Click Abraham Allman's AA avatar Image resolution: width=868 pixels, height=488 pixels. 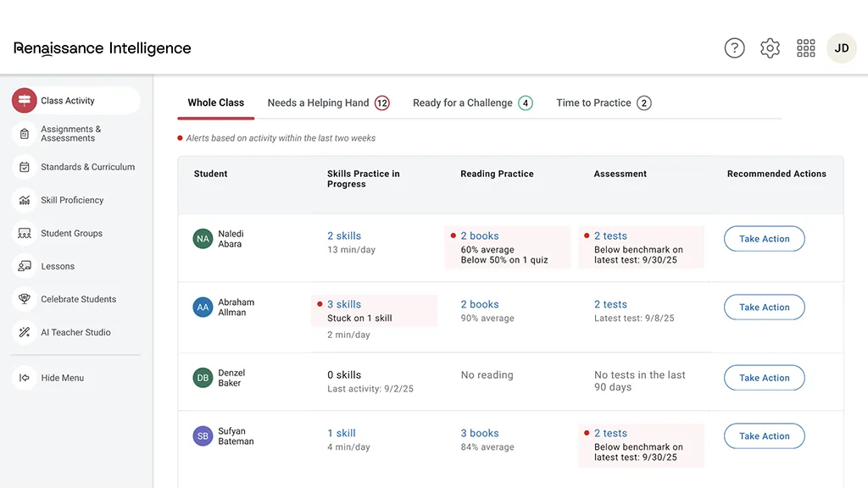[x=203, y=307]
